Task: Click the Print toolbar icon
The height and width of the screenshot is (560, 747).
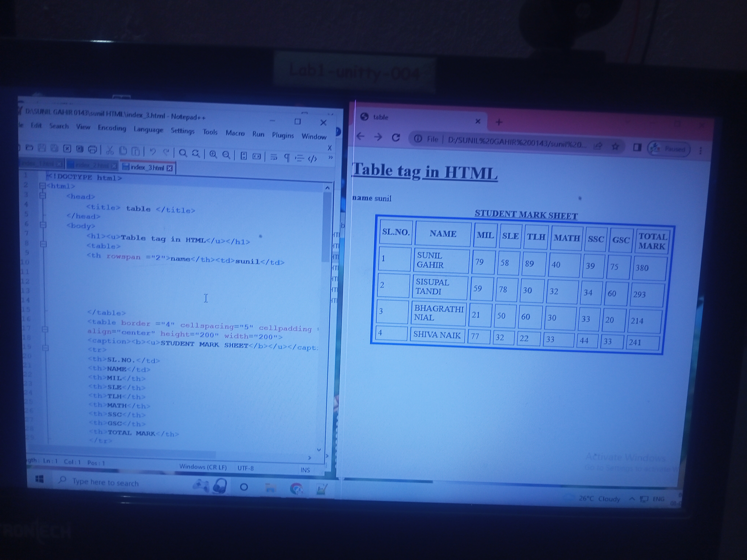Action: point(92,149)
